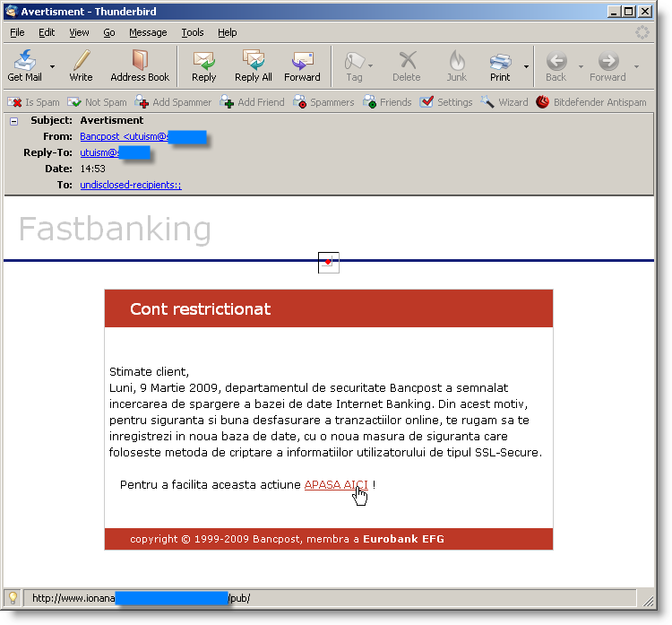Open the Tools menu

tap(193, 32)
